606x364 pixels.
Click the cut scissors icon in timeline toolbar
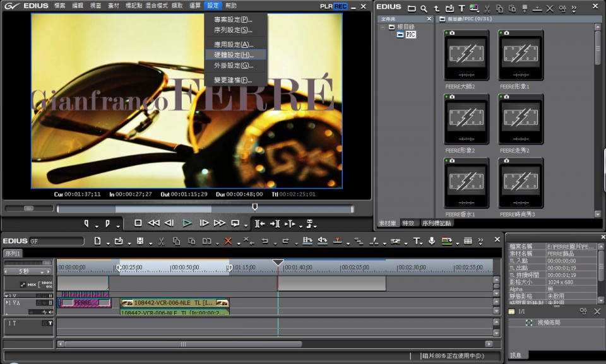(161, 241)
